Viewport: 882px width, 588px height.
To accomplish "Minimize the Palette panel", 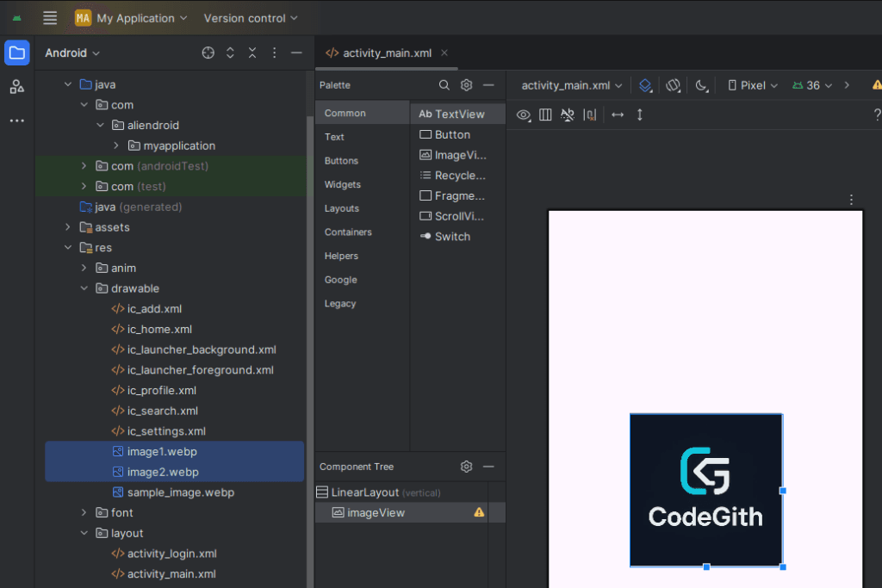I will coord(488,85).
